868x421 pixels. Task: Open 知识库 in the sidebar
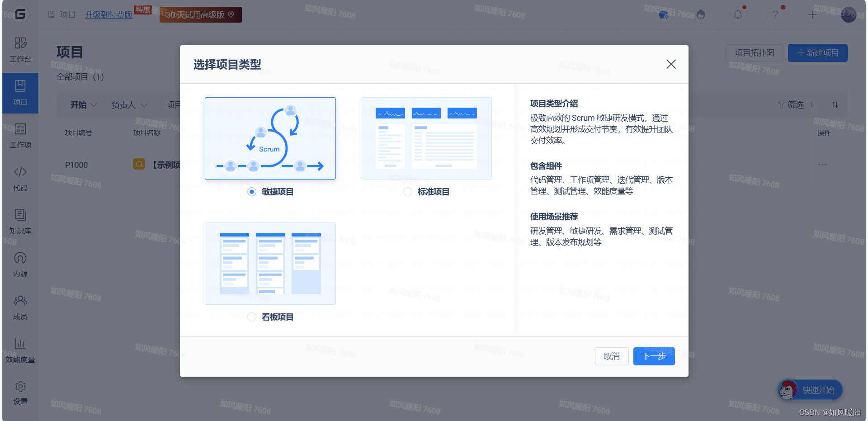click(20, 222)
